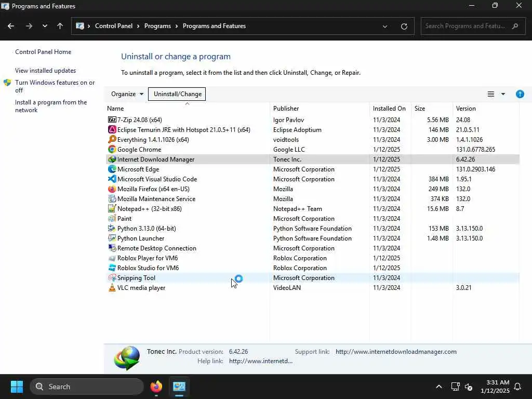Open Install a program from the network
The height and width of the screenshot is (399, 532).
(51, 106)
